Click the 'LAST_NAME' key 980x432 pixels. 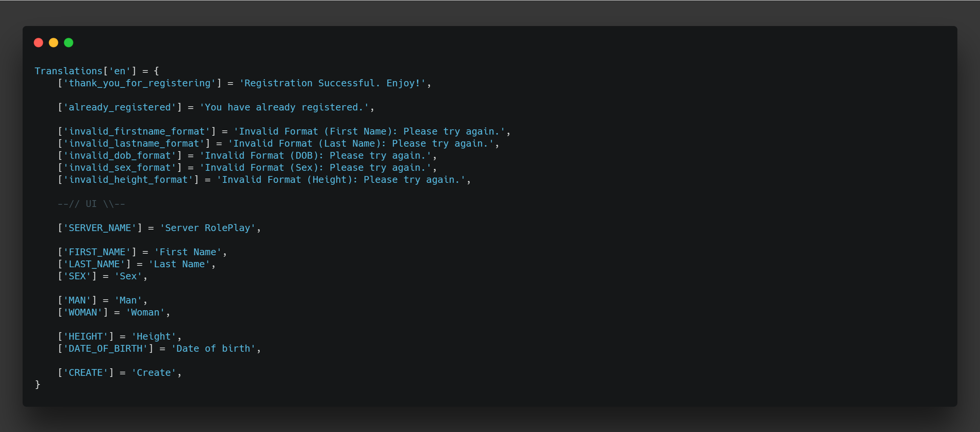[94, 264]
